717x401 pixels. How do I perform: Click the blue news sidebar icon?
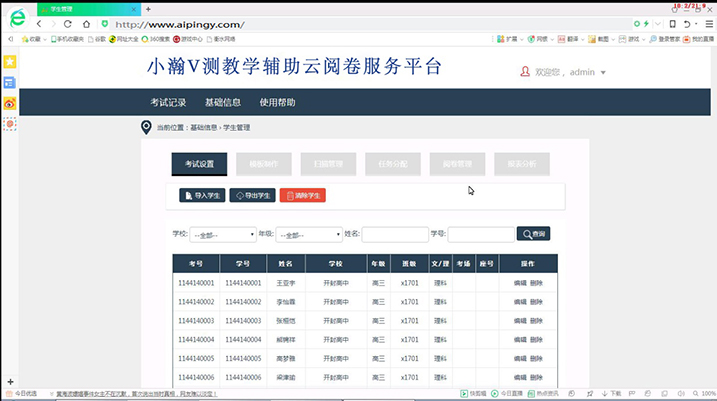[10, 82]
